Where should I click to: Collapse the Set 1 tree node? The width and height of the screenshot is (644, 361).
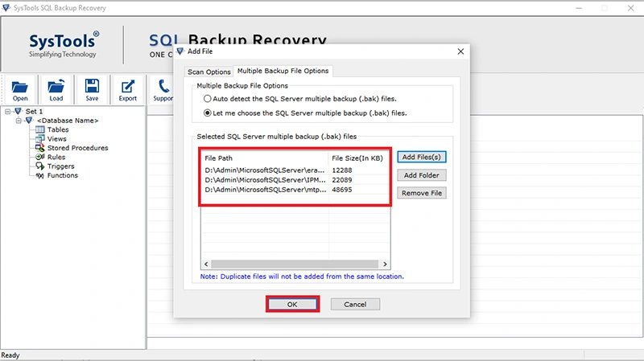coord(7,111)
